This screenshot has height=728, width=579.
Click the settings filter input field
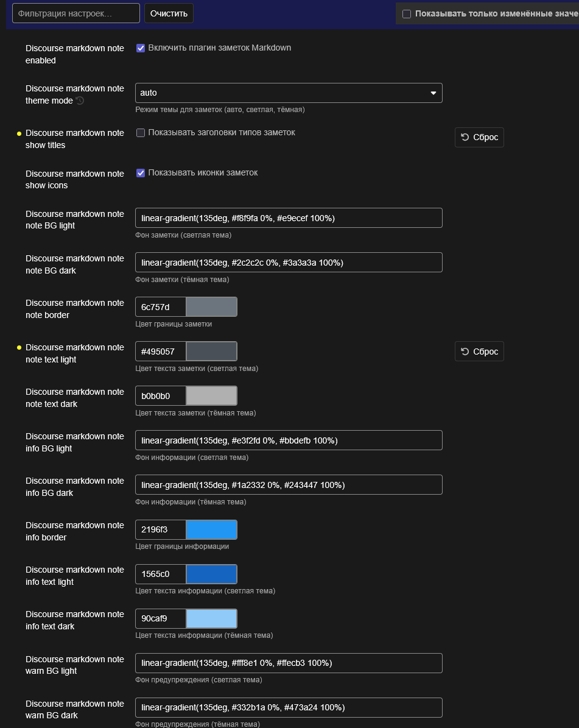tap(75, 13)
